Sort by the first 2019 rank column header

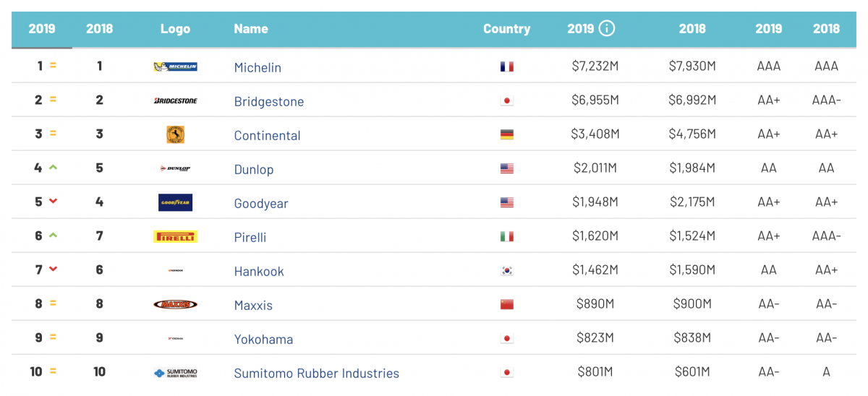(42, 29)
